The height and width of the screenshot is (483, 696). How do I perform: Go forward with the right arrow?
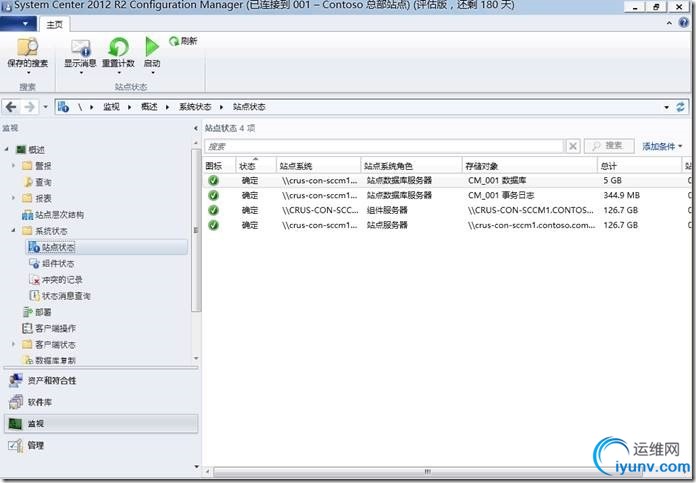tap(29, 107)
